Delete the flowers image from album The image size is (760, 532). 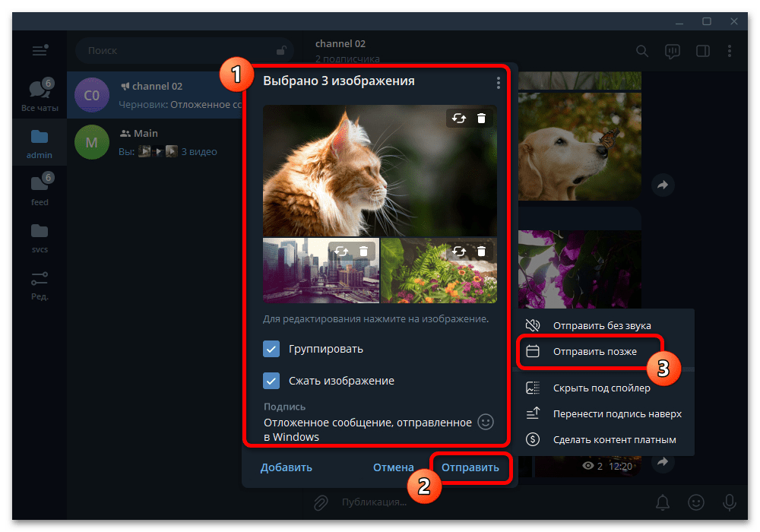[x=481, y=251]
